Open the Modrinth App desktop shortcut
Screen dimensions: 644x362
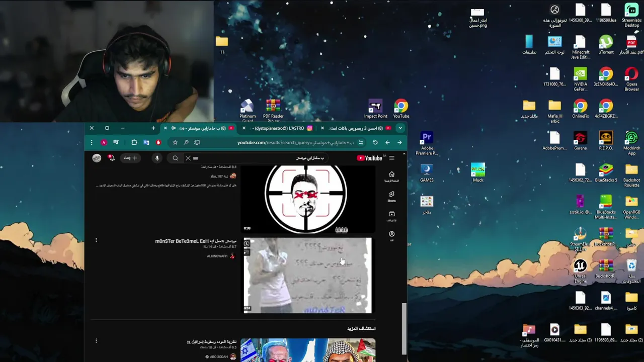click(x=631, y=143)
